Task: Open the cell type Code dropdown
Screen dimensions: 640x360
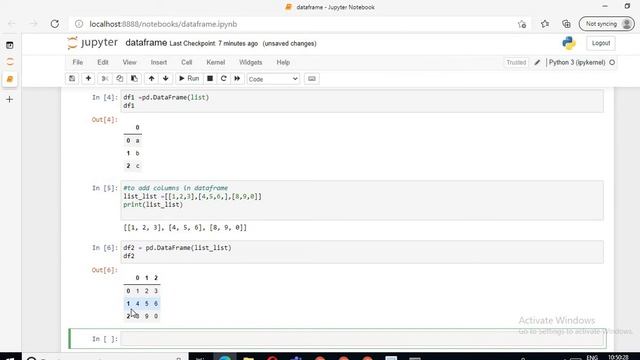Action: [x=273, y=79]
